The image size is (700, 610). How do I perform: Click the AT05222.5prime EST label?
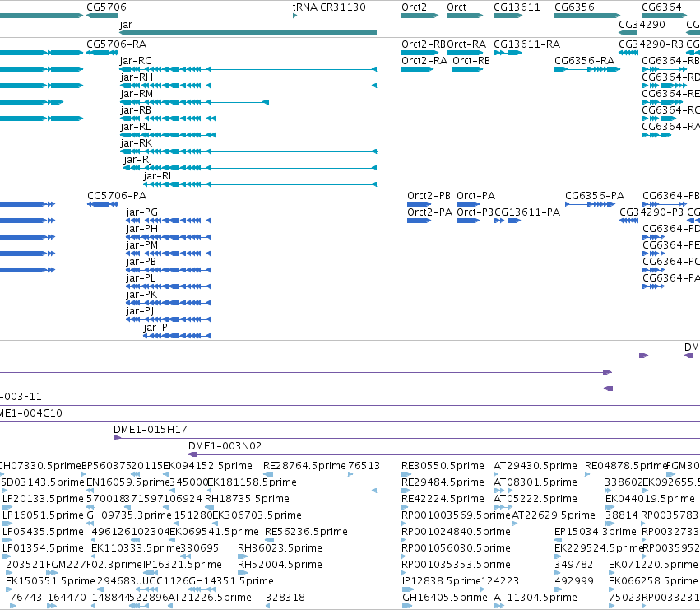535,499
